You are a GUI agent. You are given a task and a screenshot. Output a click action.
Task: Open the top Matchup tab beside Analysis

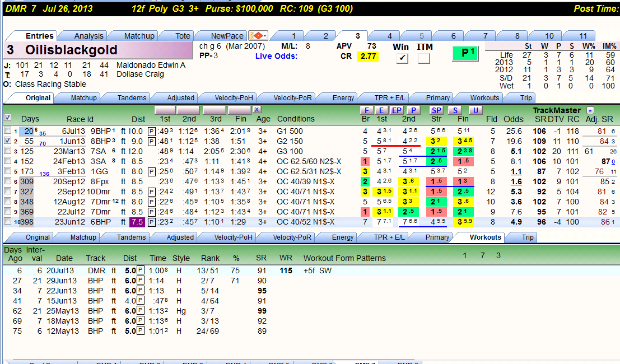click(139, 36)
